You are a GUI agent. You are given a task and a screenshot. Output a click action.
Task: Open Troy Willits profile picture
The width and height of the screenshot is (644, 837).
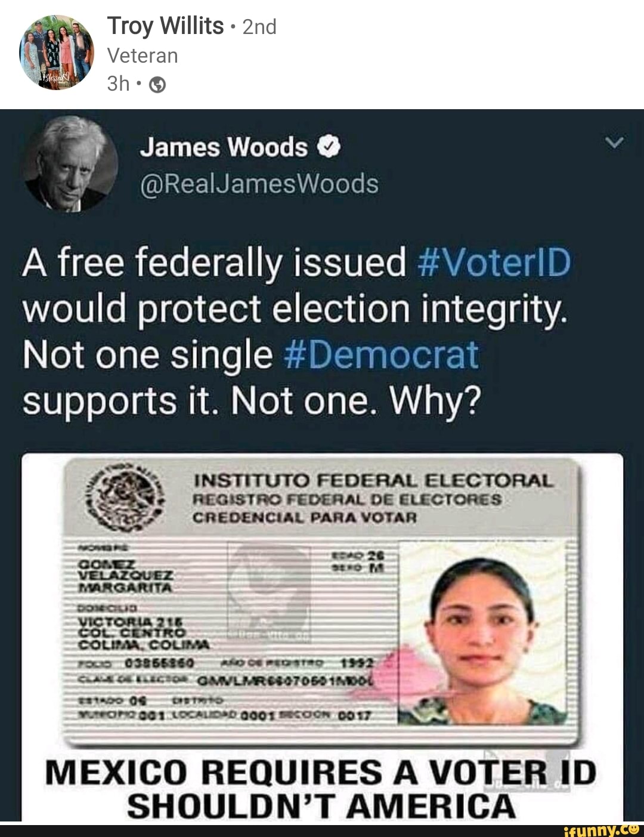point(57,52)
